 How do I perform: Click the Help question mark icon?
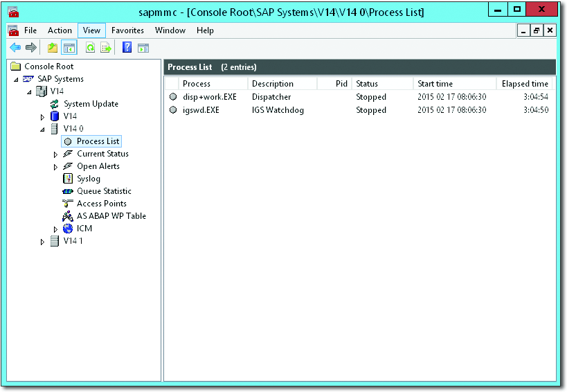(127, 47)
